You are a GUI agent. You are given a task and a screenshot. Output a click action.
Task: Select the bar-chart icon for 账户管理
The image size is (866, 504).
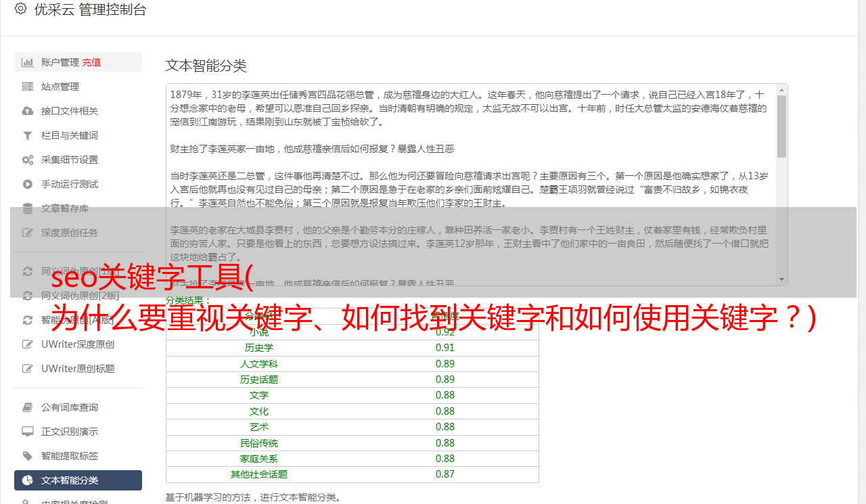26,62
